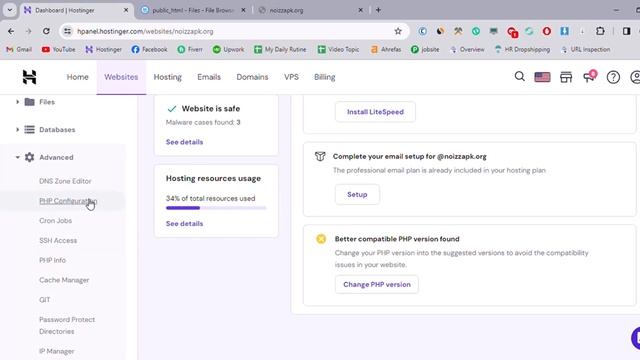Open YouTube bookmark
Viewport: 640px width, 360px height.
point(58,49)
